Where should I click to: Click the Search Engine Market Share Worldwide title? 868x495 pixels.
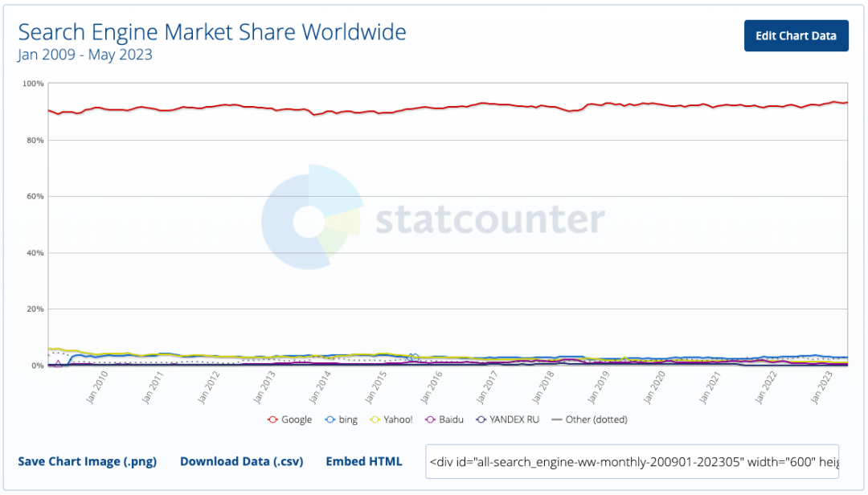click(212, 32)
